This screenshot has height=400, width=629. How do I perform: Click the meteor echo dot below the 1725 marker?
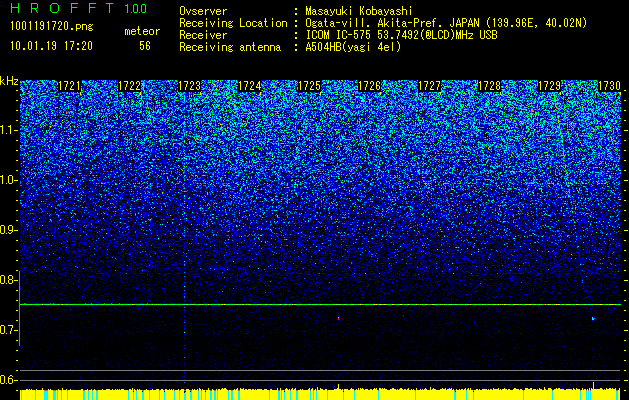tap(339, 318)
